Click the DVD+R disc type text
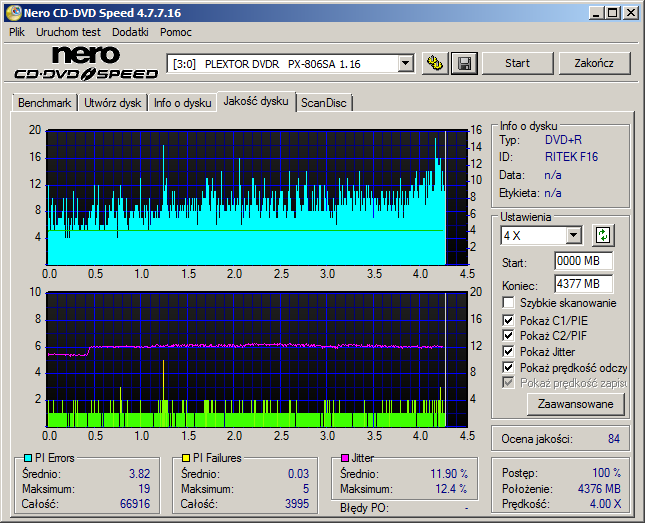The width and height of the screenshot is (645, 523). (x=563, y=140)
